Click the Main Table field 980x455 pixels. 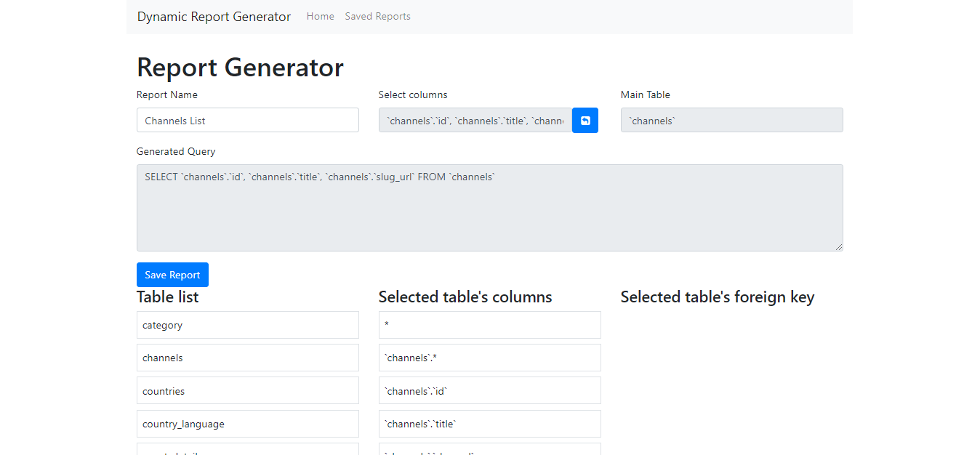coord(731,120)
